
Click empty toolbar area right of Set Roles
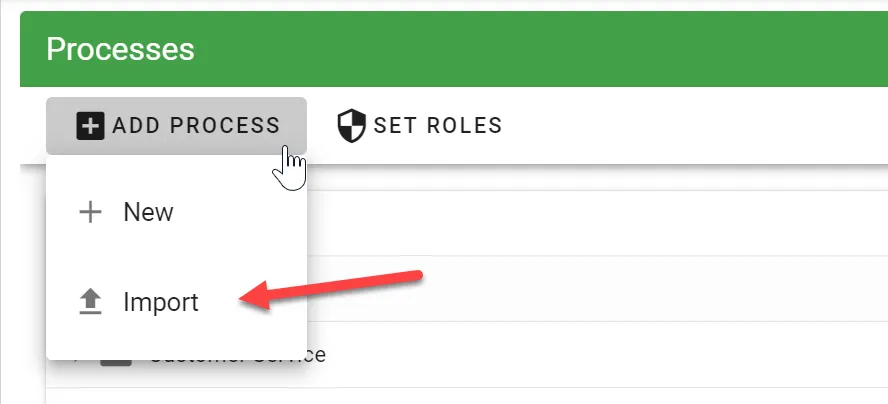(x=697, y=125)
